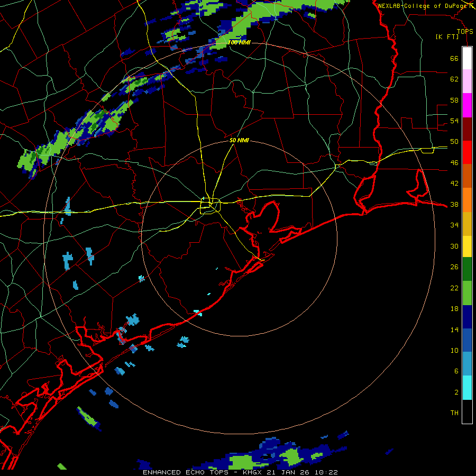The width and height of the screenshot is (476, 476).
Task: Click the gold 34 kft legend swatch
Action: point(467,224)
